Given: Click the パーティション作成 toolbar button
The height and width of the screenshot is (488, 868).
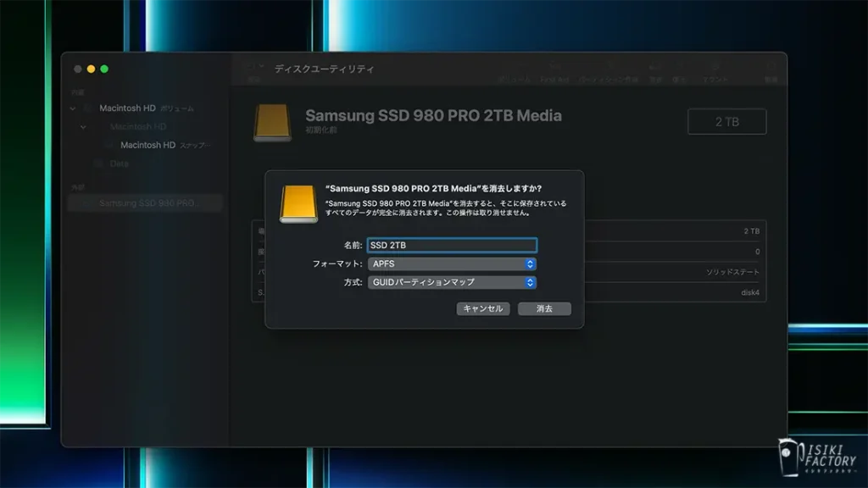Looking at the screenshot, I should (x=608, y=73).
